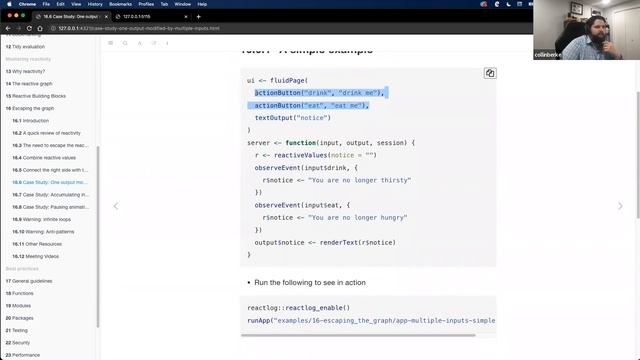The height and width of the screenshot is (360, 640).
Task: Focus the address bar URL
Action: (139, 28)
